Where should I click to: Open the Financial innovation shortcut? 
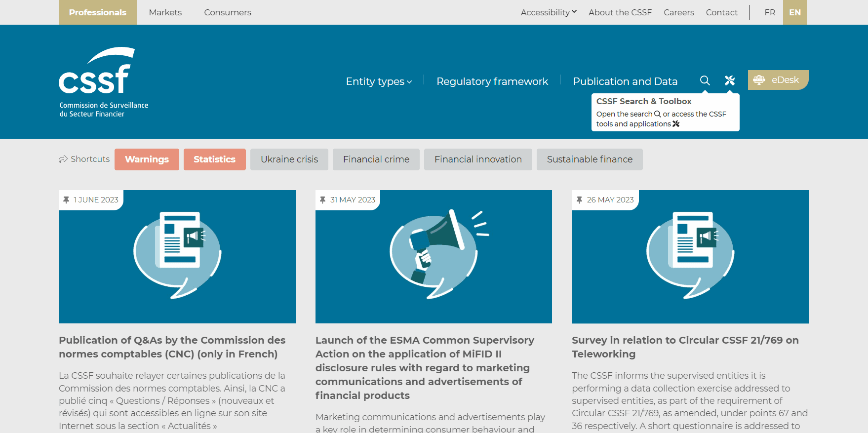[x=478, y=159]
